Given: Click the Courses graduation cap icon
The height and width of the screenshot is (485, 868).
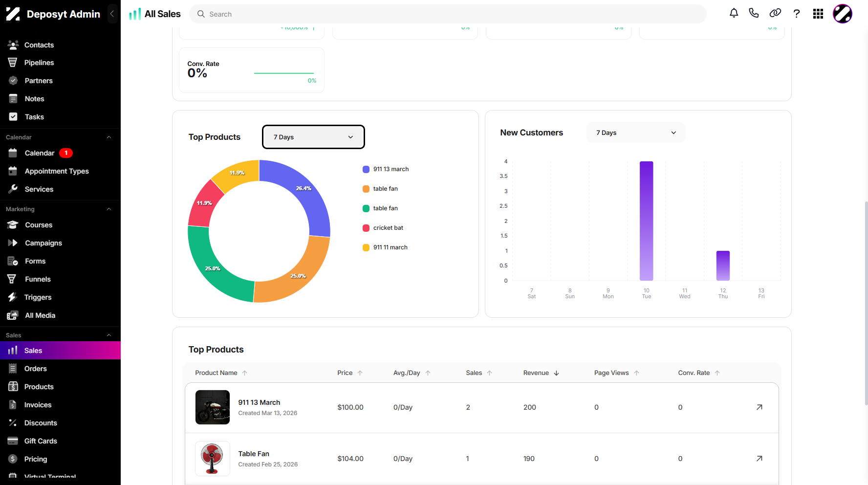Looking at the screenshot, I should point(13,225).
